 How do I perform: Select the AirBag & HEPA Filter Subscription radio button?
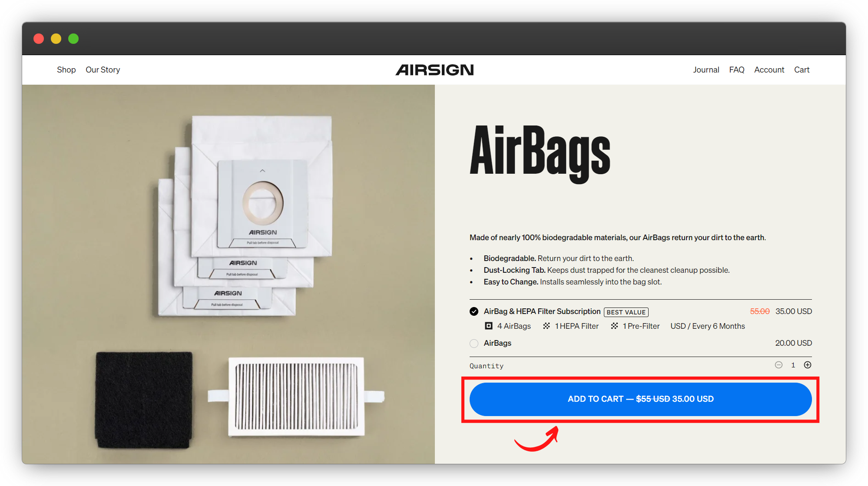[x=474, y=311]
